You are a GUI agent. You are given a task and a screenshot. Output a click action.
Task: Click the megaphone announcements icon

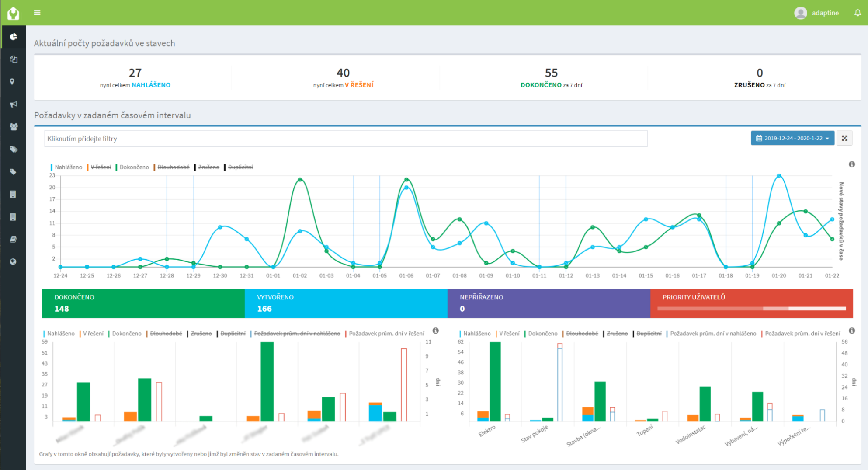point(13,104)
